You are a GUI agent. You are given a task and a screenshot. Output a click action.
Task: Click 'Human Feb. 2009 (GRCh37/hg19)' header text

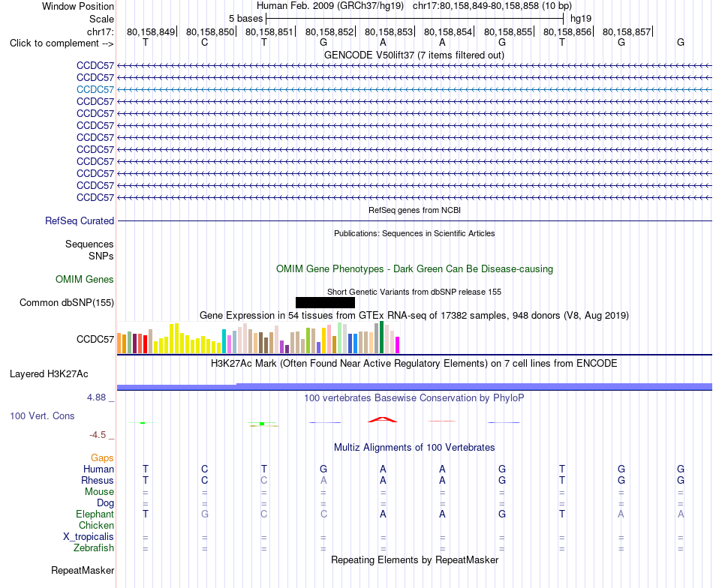pos(330,6)
